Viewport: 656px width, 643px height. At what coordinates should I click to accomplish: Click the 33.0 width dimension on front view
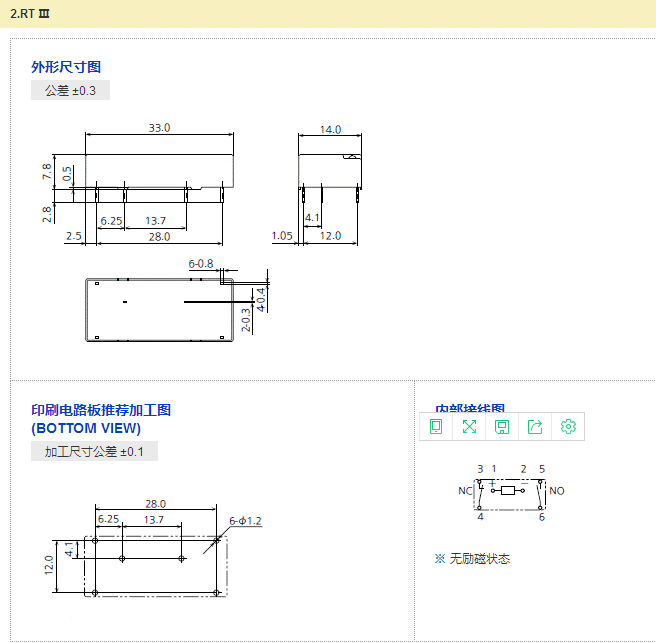159,128
